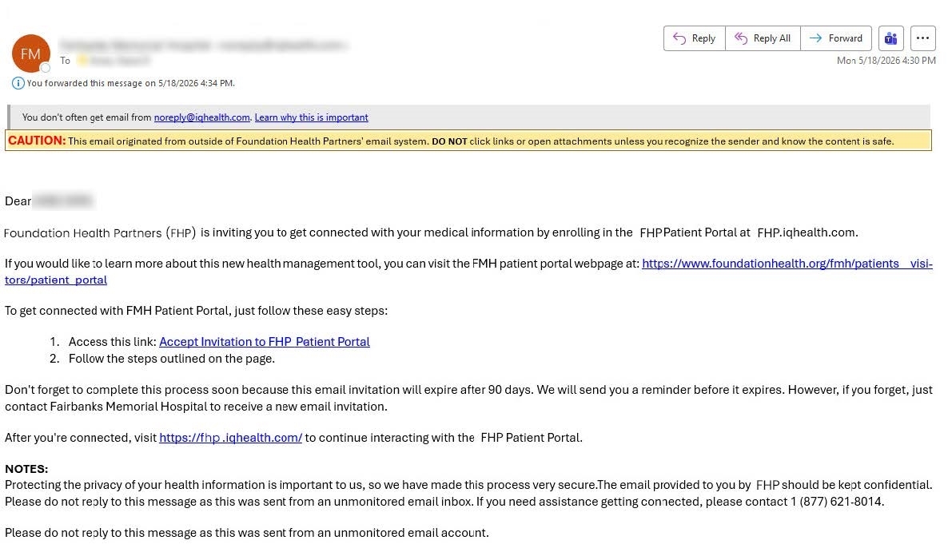Click the CAUTION warning label
Viewport: 948px width, 560px height.
[x=37, y=141]
